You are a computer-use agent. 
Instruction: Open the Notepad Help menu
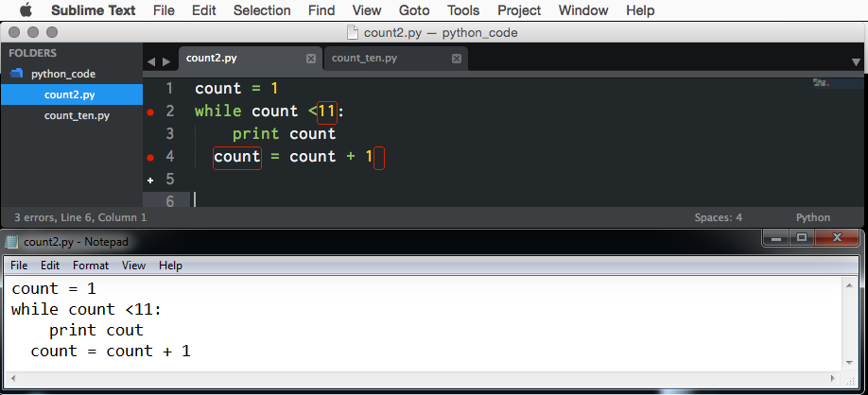170,266
